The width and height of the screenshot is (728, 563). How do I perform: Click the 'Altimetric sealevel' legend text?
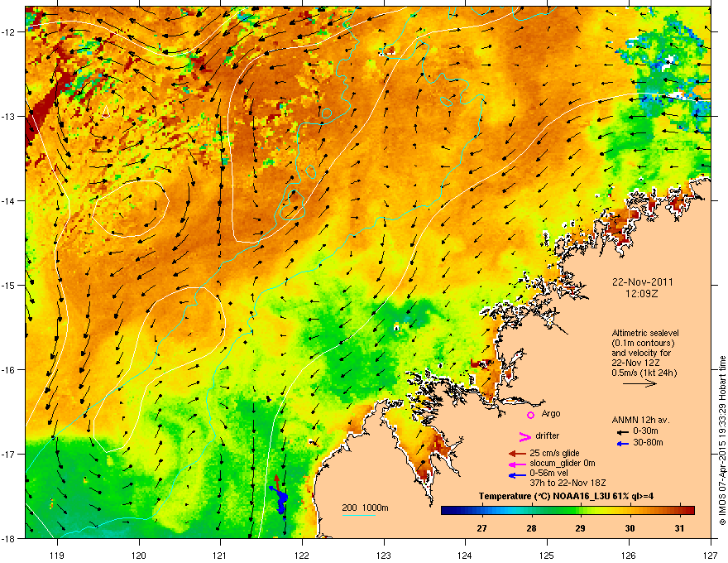[645, 333]
